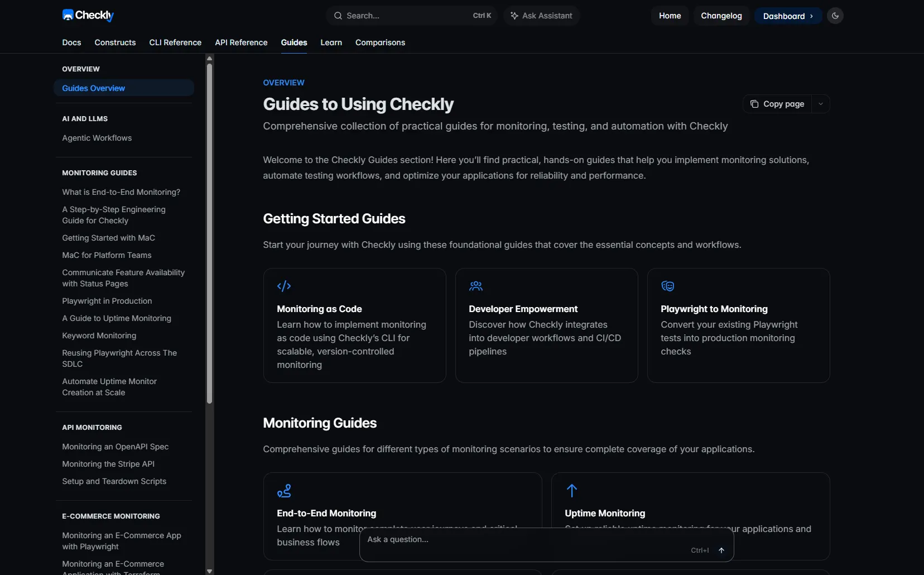Go to Home page
This screenshot has width=924, height=575.
tap(670, 16)
